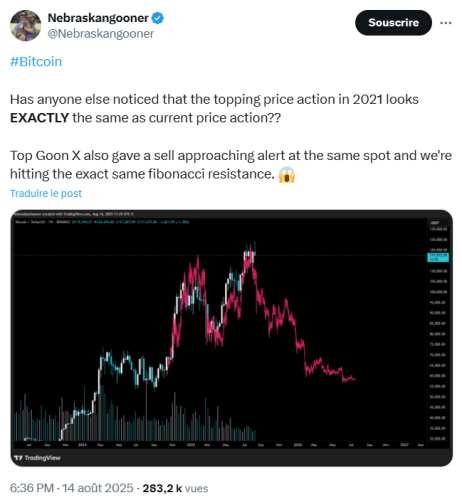Open the Bitcoin chart image
The height and width of the screenshot is (500, 462).
[231, 338]
